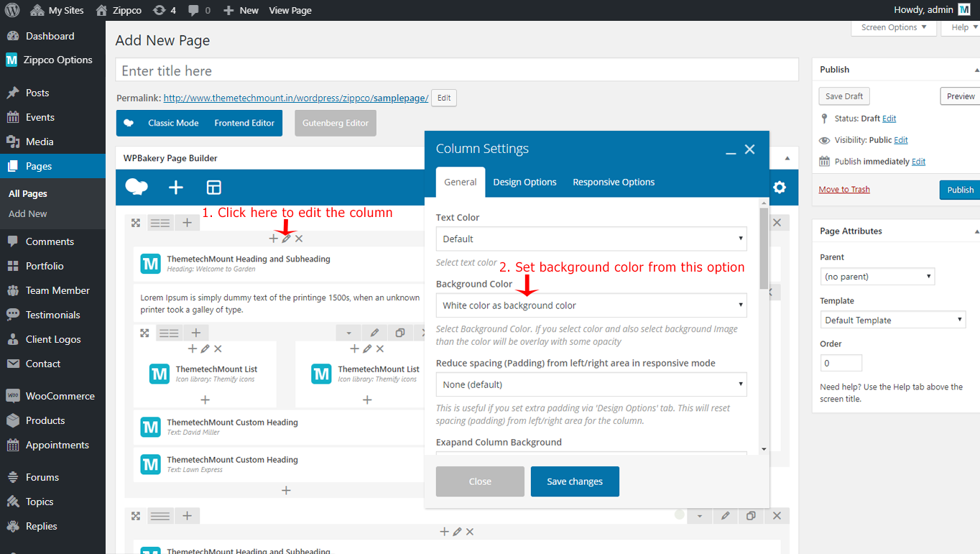
Task: Delete the first column with X icon
Action: coord(299,239)
